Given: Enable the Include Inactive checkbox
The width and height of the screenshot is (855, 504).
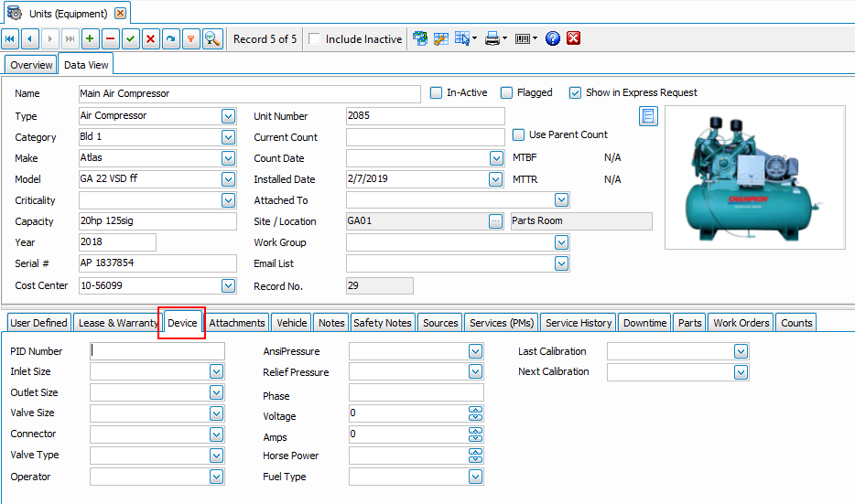Looking at the screenshot, I should (314, 39).
